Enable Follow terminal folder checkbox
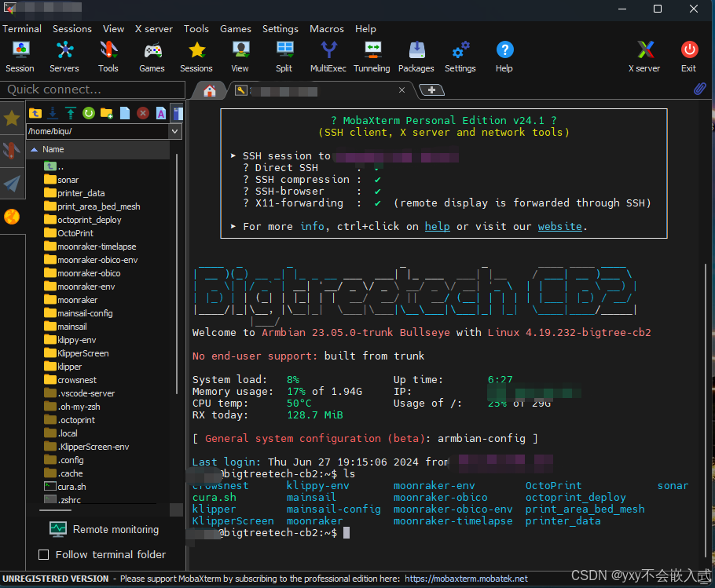Screen dimensions: 715x588 pyautogui.click(x=44, y=555)
